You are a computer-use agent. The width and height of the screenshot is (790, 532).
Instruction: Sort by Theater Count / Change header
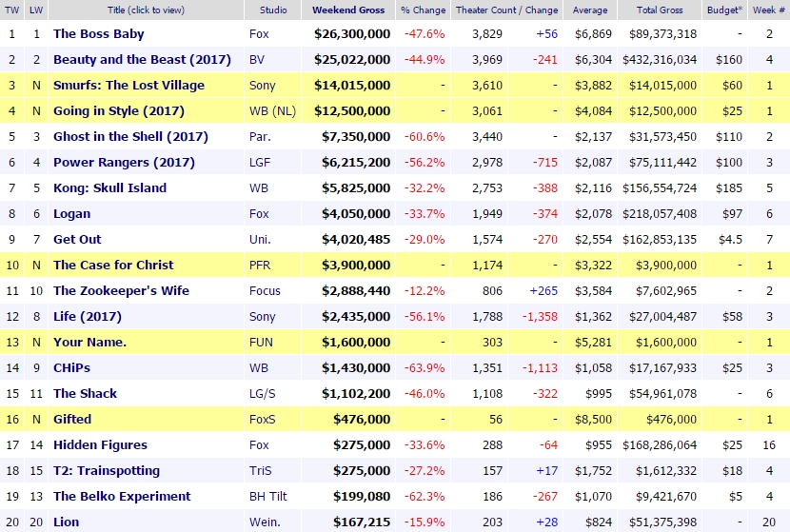click(507, 10)
